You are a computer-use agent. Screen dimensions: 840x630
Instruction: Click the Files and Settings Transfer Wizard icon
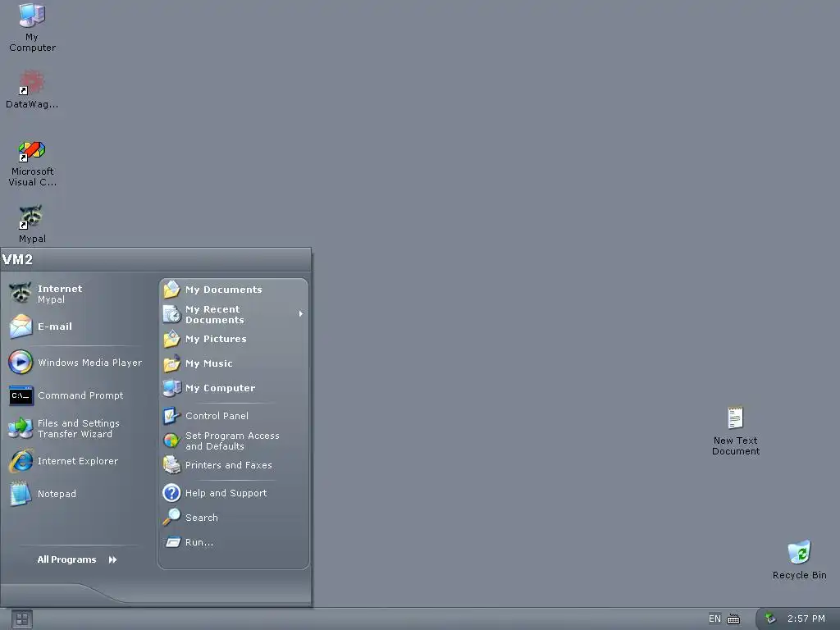(21, 428)
